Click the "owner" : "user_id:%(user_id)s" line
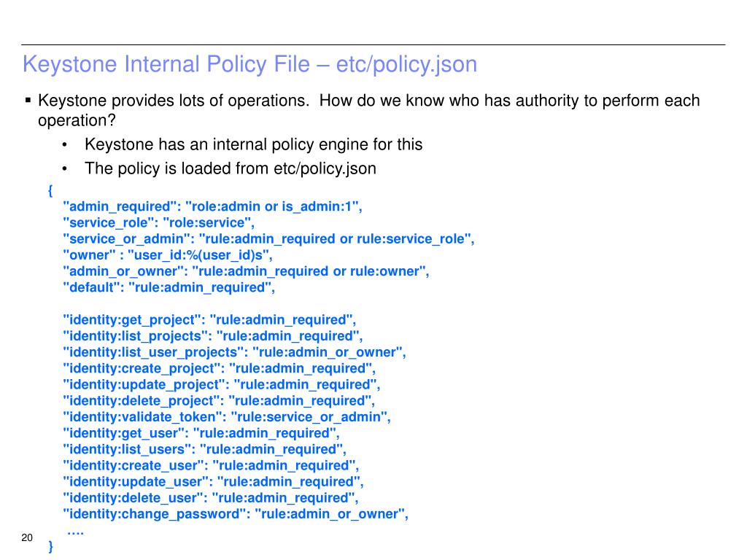 (168, 255)
